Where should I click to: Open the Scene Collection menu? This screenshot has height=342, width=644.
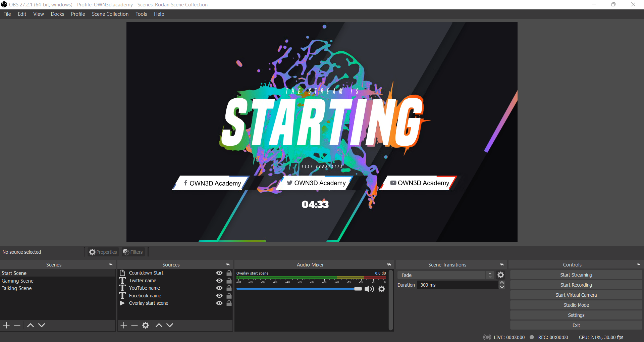click(110, 14)
